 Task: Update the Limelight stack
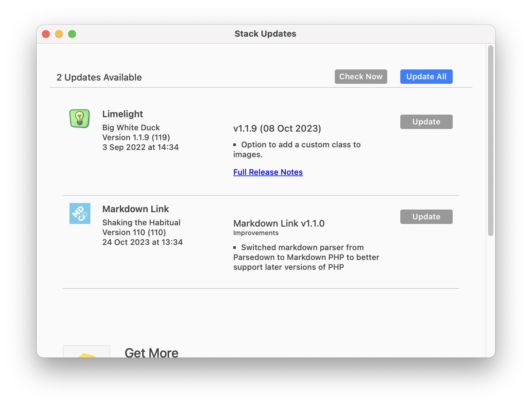[x=426, y=122]
